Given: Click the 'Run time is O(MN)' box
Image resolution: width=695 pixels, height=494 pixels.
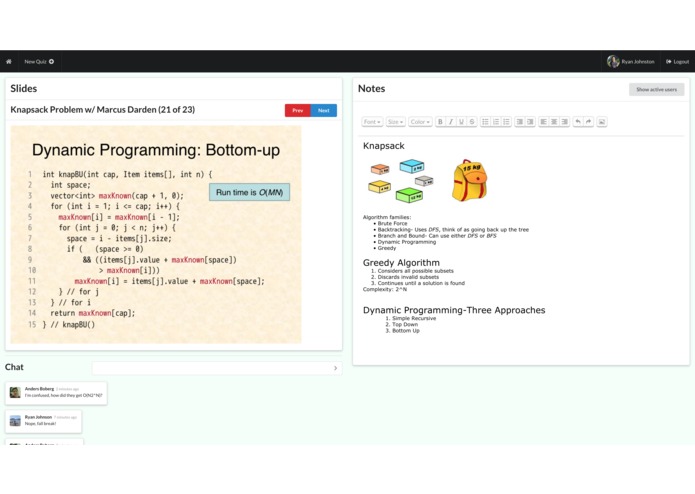Looking at the screenshot, I should 250,192.
